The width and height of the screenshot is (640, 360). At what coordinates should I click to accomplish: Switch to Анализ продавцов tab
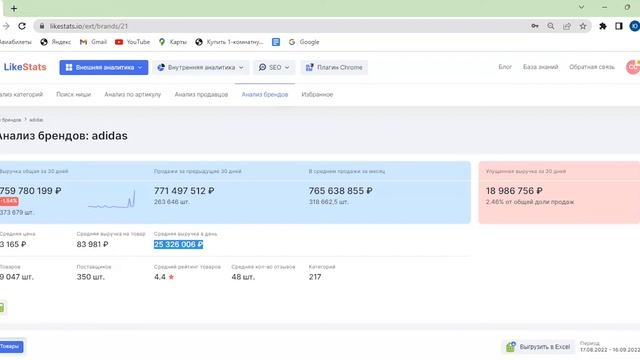point(201,94)
